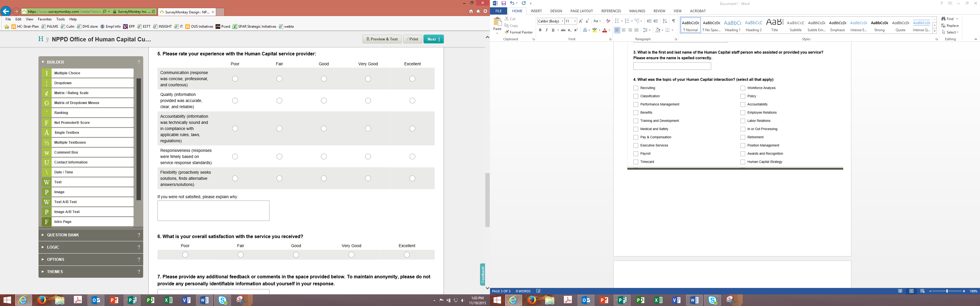This screenshot has width=980, height=306.
Task: Apply bullet list formatting
Action: (x=617, y=21)
